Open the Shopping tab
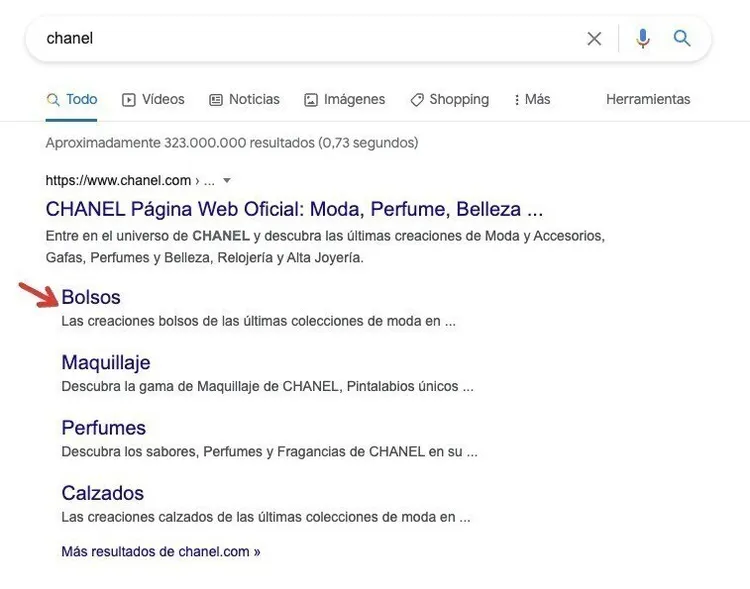Screen dimensions: 750x589 450,100
